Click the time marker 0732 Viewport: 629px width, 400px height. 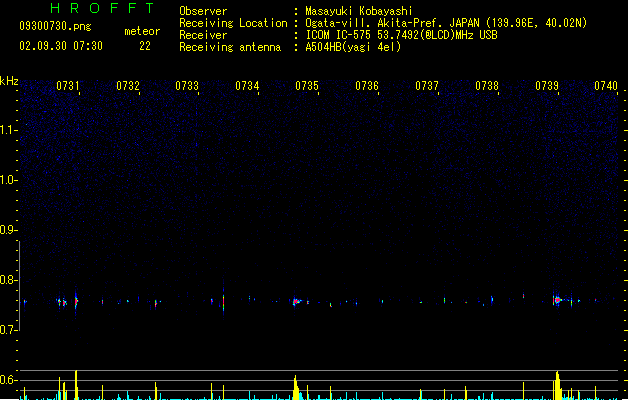tap(128, 86)
